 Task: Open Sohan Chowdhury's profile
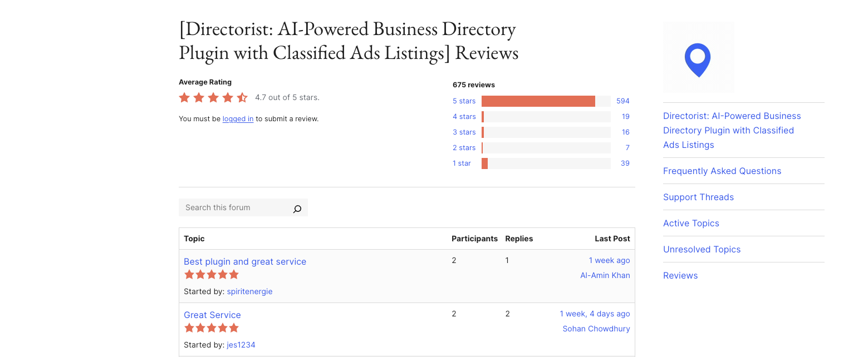click(x=596, y=329)
